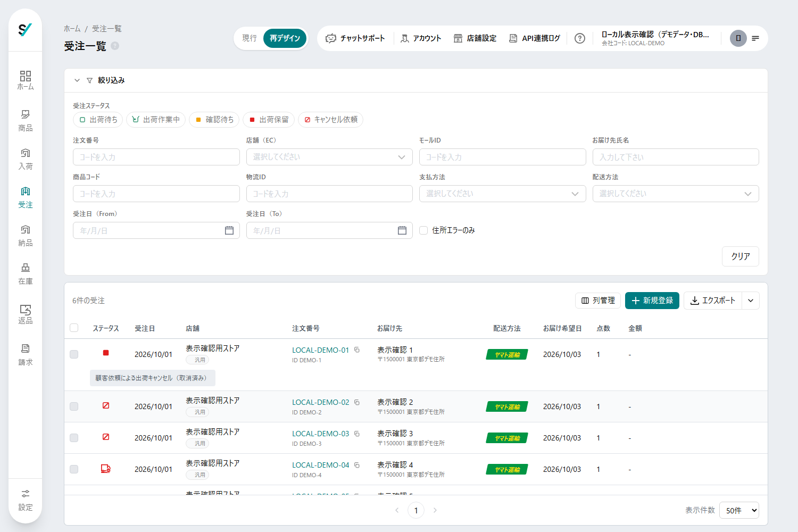Select the row checkbox for LOCAL-DEMO-02
Image resolution: width=798 pixels, height=532 pixels.
pyautogui.click(x=74, y=406)
